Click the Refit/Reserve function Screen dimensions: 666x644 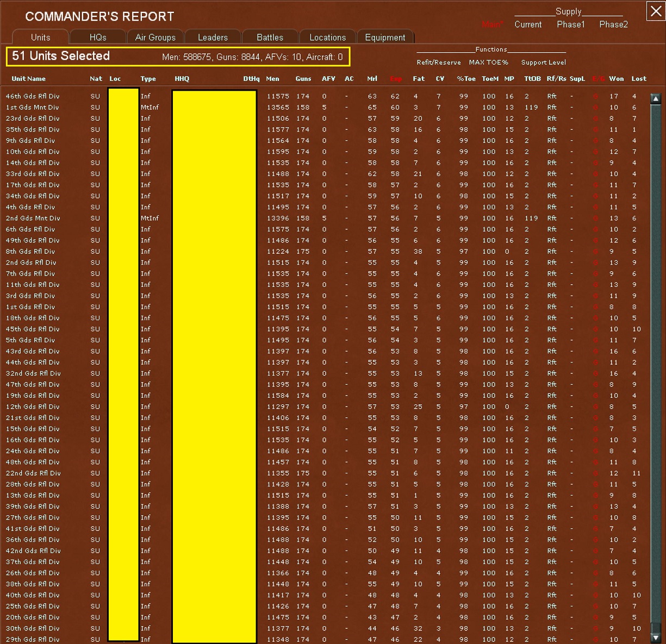pos(439,62)
